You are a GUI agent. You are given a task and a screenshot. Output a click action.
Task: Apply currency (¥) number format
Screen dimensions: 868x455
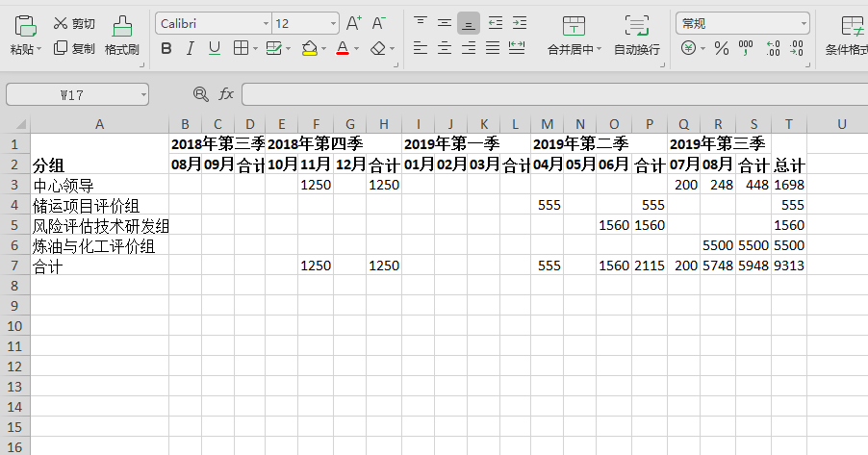pos(688,48)
